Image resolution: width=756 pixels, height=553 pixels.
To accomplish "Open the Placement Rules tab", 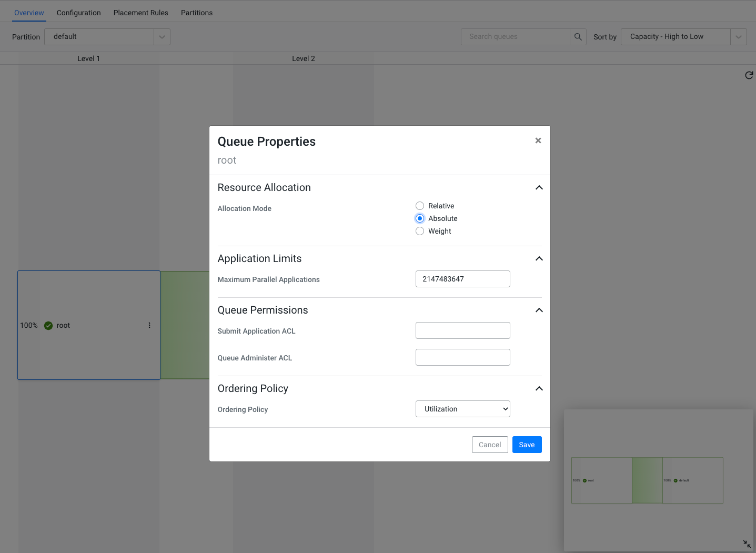I will pyautogui.click(x=140, y=12).
